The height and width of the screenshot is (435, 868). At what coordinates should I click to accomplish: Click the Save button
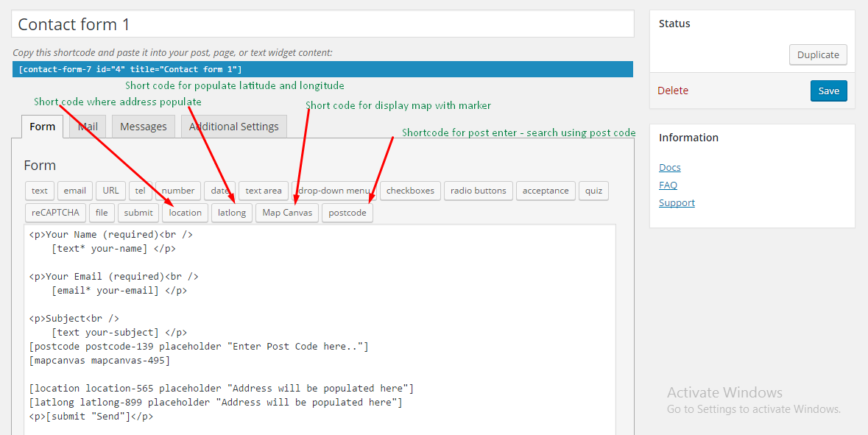[828, 91]
